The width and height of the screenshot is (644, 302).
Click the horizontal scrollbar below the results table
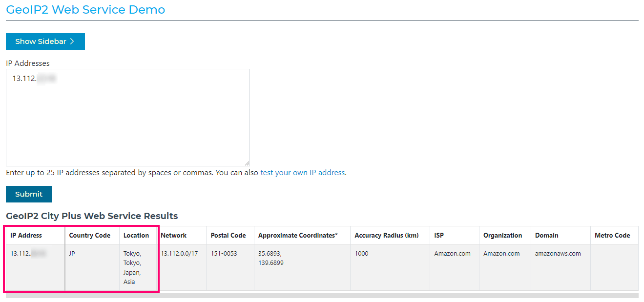point(322,296)
